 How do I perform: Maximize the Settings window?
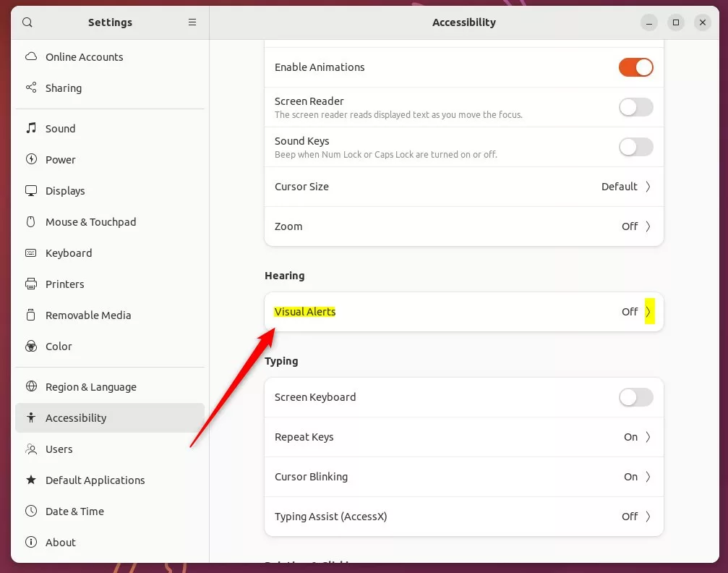[x=676, y=22]
